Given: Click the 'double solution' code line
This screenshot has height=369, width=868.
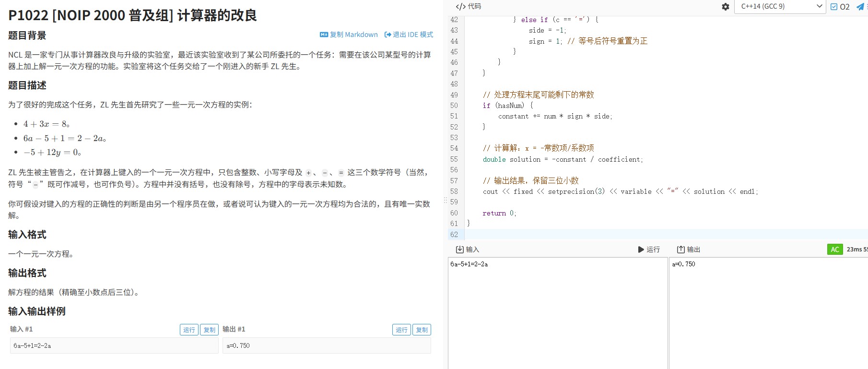Looking at the screenshot, I should pyautogui.click(x=563, y=159).
